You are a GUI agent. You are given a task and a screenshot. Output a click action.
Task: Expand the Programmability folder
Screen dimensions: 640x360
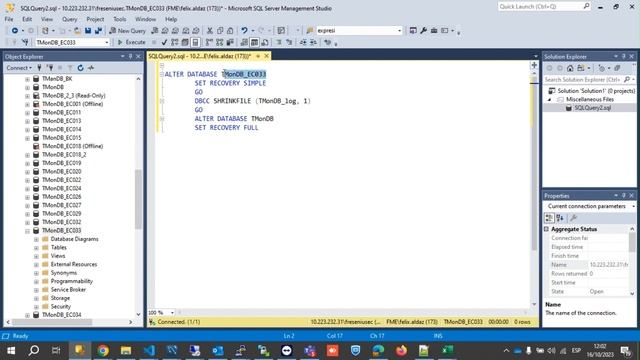click(36, 281)
